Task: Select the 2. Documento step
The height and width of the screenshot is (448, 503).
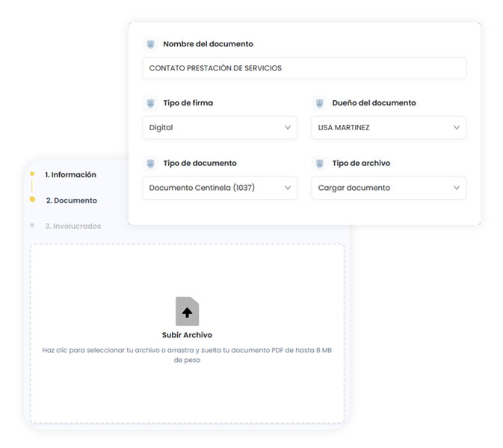Action: [71, 200]
